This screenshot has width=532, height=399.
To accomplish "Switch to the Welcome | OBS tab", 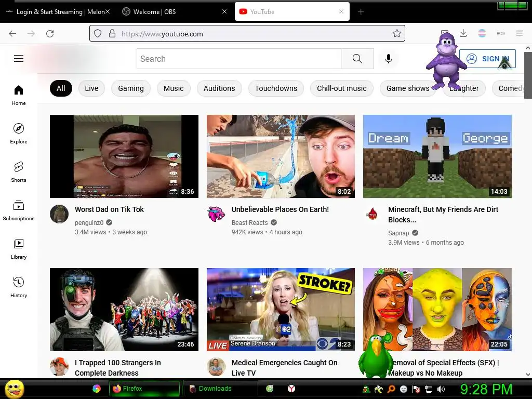I will tap(170, 12).
